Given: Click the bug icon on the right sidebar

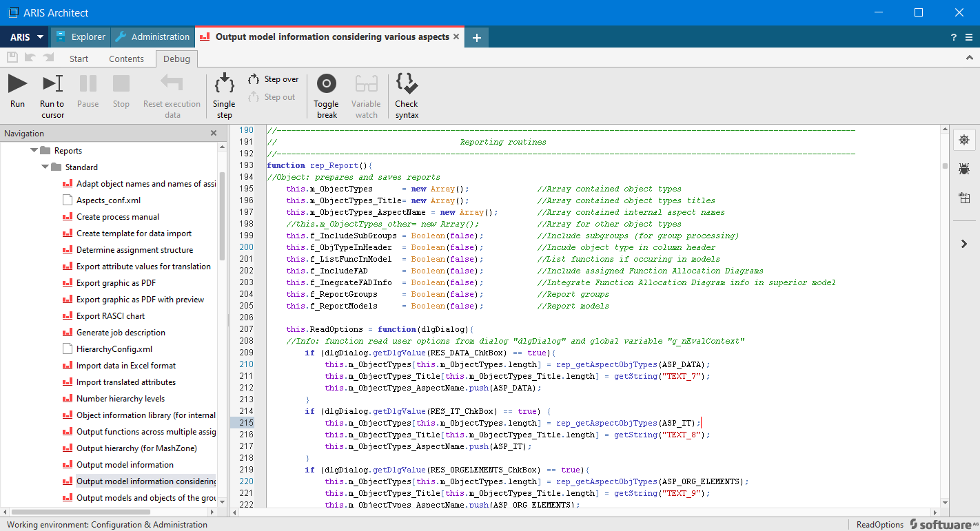Looking at the screenshot, I should point(964,168).
